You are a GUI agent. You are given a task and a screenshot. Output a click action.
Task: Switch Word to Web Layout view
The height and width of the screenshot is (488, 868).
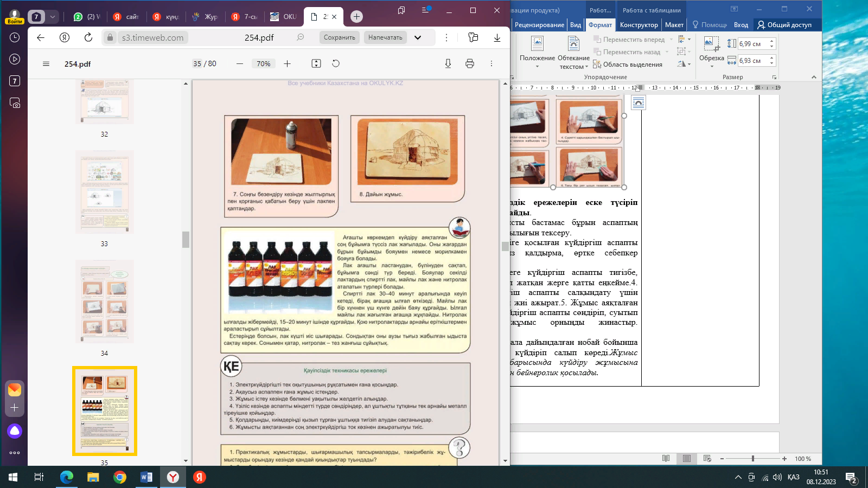[707, 458]
